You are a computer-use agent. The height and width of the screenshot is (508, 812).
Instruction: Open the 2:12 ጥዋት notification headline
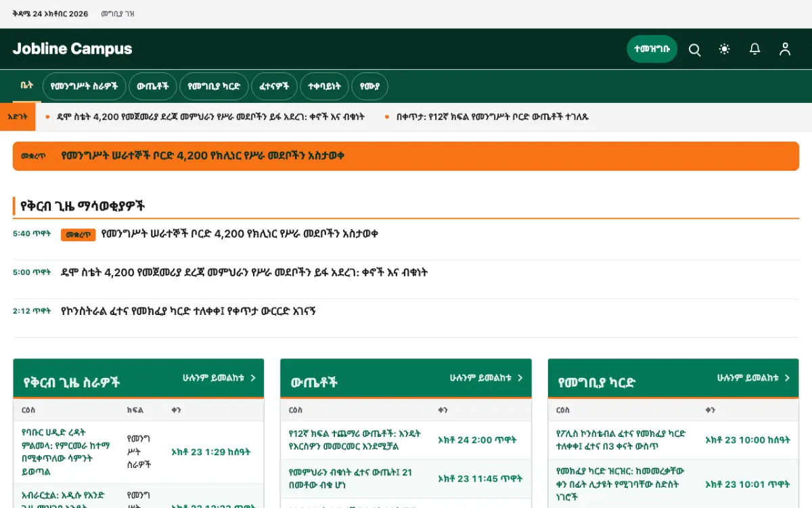pyautogui.click(x=188, y=311)
